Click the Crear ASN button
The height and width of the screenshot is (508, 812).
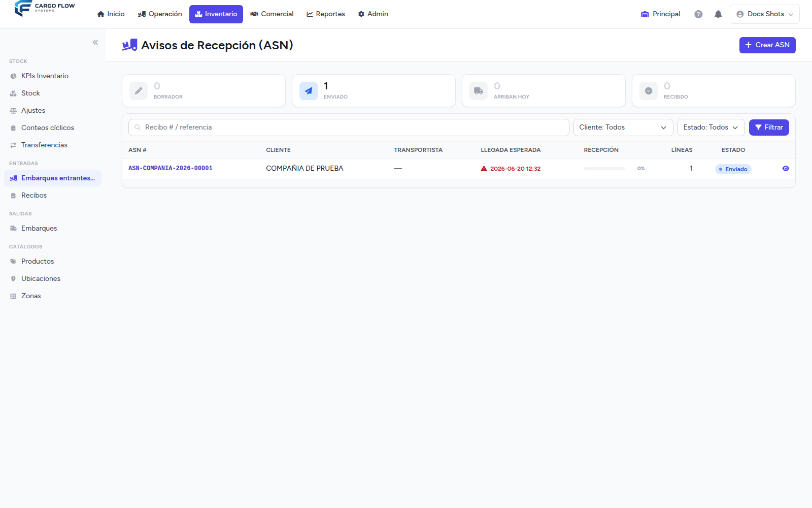coord(767,45)
